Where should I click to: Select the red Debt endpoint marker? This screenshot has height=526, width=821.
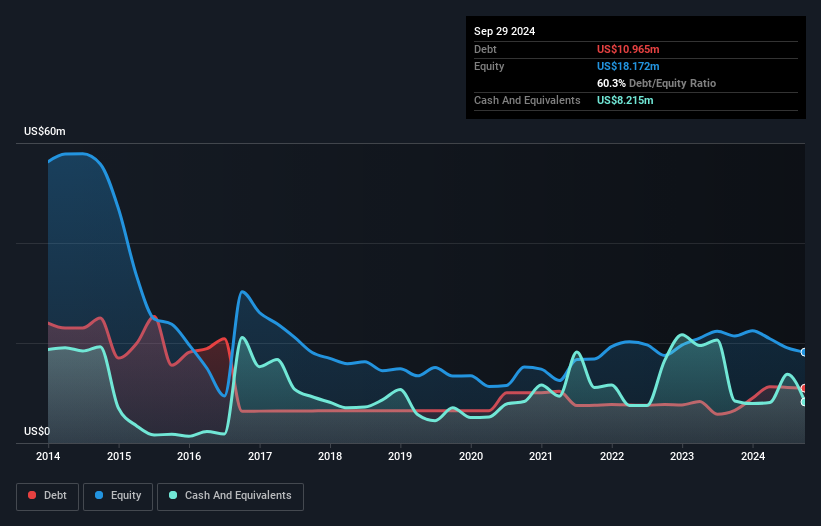(804, 388)
